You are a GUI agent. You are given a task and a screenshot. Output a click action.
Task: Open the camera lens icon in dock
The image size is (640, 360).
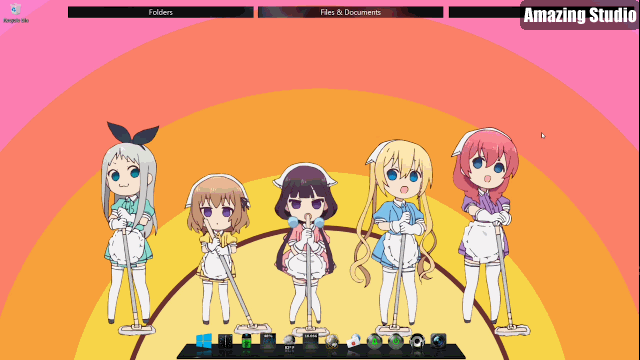click(438, 341)
